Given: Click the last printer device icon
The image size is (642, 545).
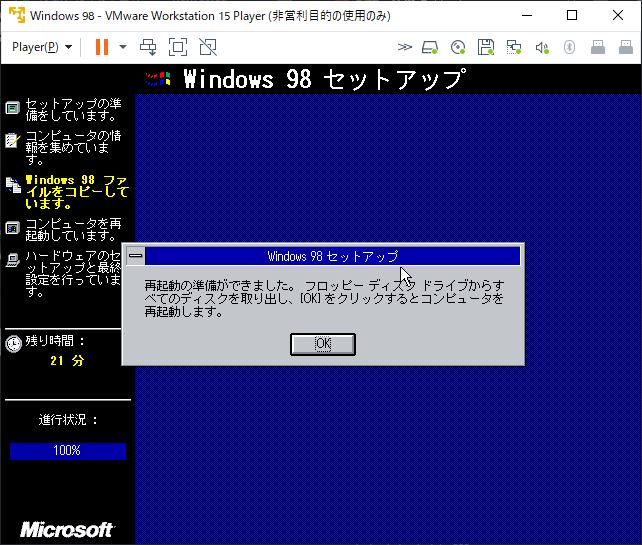Looking at the screenshot, I should coord(626,47).
